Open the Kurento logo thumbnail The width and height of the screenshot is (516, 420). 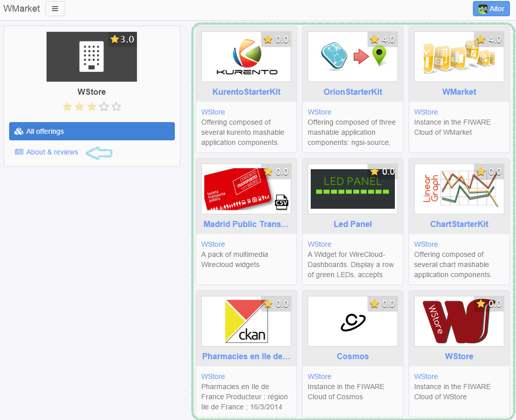(x=246, y=57)
